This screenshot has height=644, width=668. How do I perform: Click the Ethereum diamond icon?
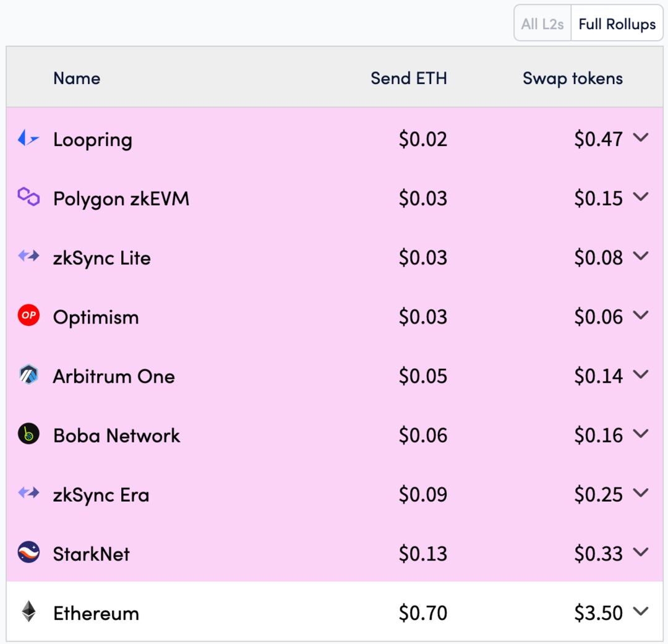tap(28, 612)
